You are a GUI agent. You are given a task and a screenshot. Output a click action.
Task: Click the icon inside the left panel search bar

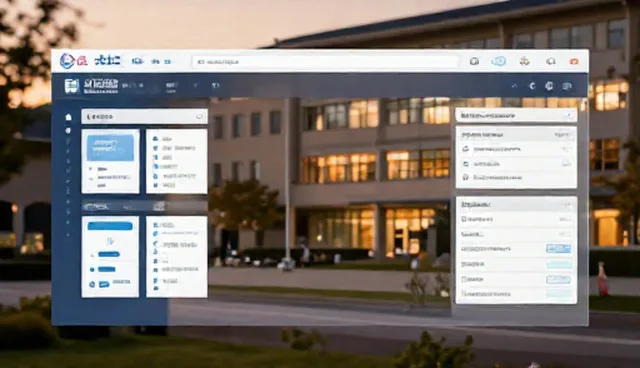pos(199,117)
